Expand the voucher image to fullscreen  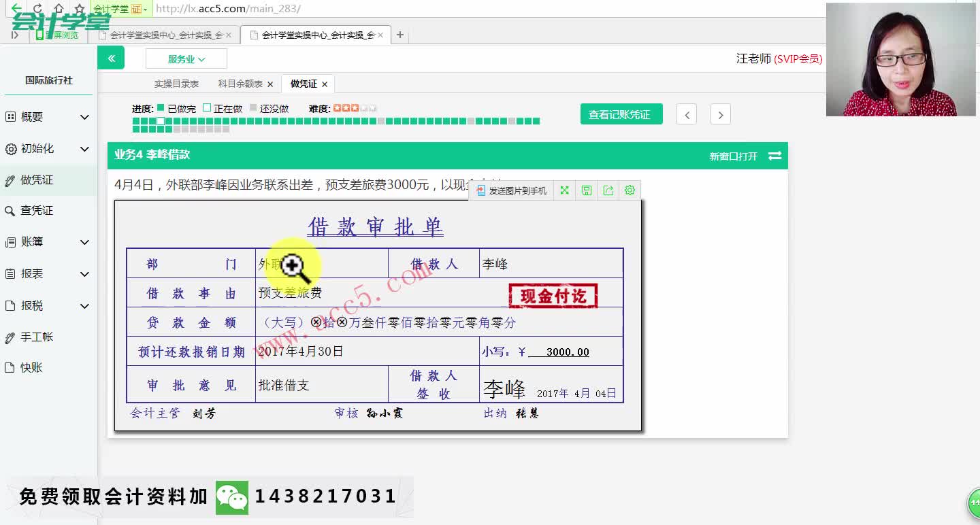pyautogui.click(x=564, y=190)
